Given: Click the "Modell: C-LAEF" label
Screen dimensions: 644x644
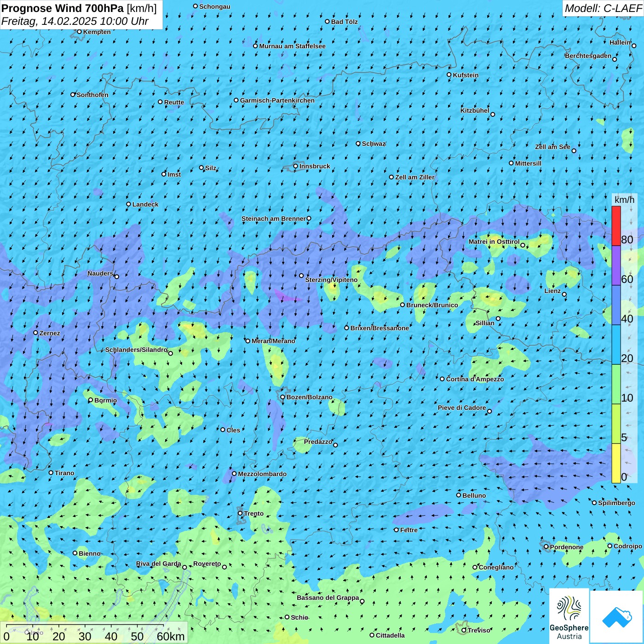Looking at the screenshot, I should point(603,8).
